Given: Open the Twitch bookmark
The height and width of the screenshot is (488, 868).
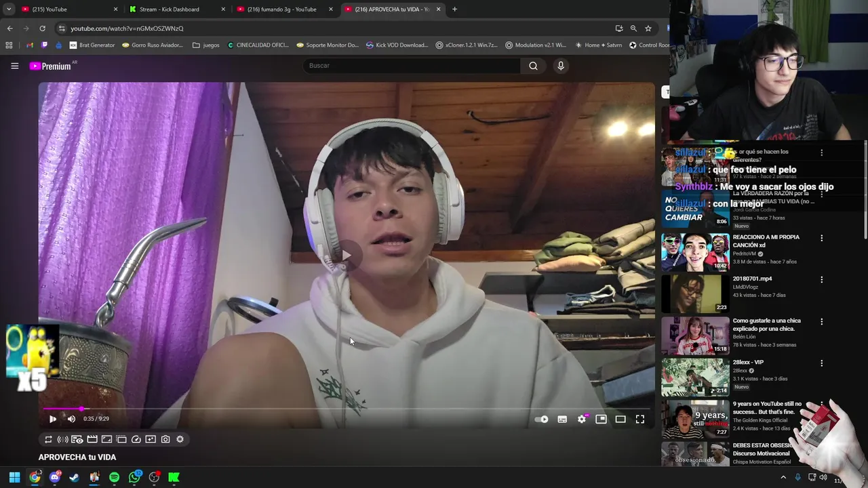Looking at the screenshot, I should (x=44, y=45).
